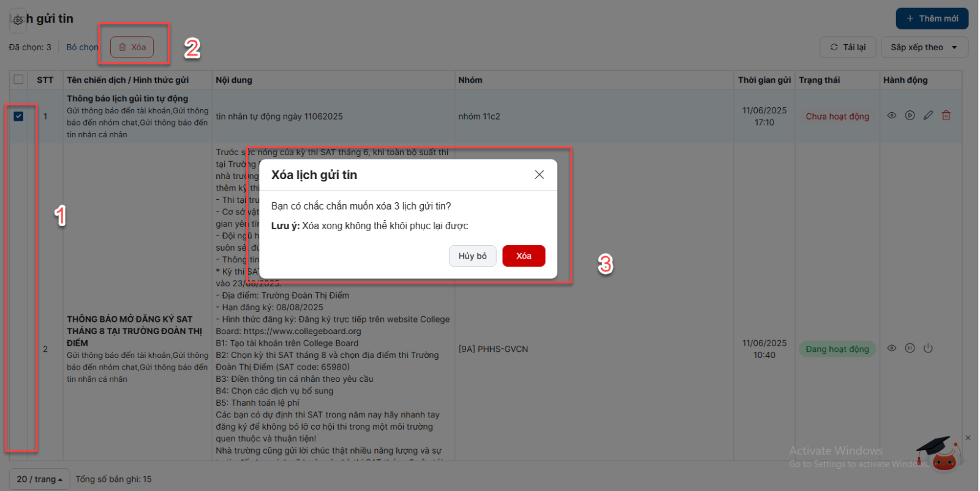Toggle the select-all checkbox in table header

coord(18,80)
